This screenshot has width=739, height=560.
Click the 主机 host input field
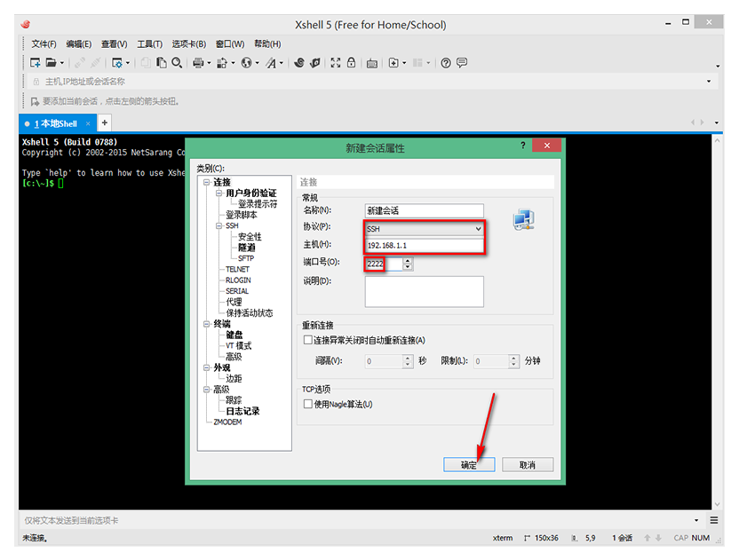(x=424, y=246)
